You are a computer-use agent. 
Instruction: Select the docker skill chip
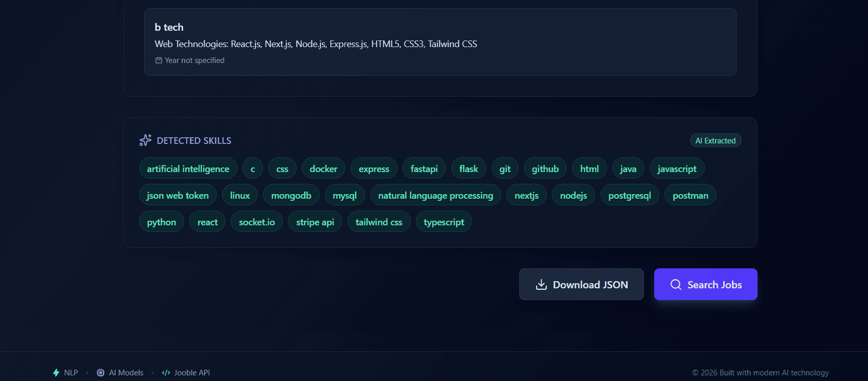coord(323,169)
